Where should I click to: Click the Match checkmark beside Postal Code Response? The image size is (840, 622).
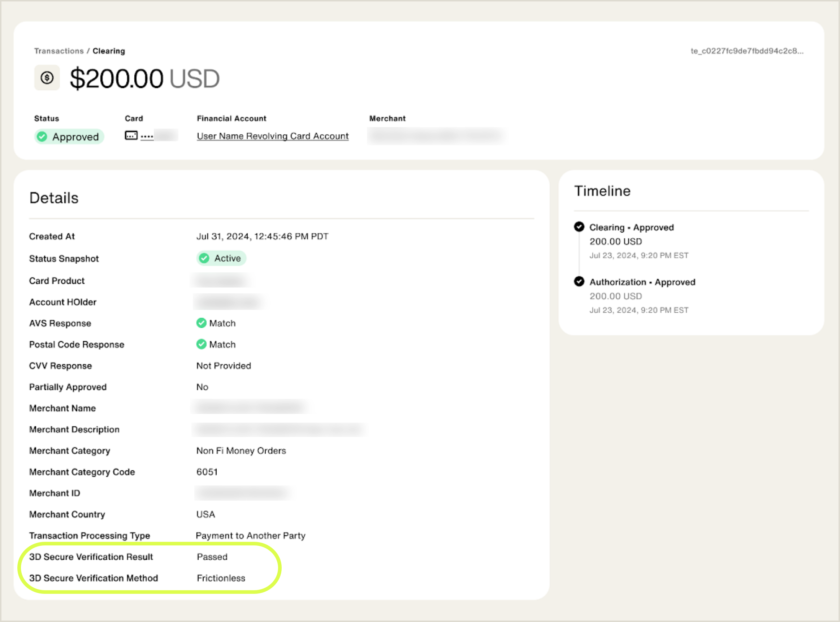point(202,344)
